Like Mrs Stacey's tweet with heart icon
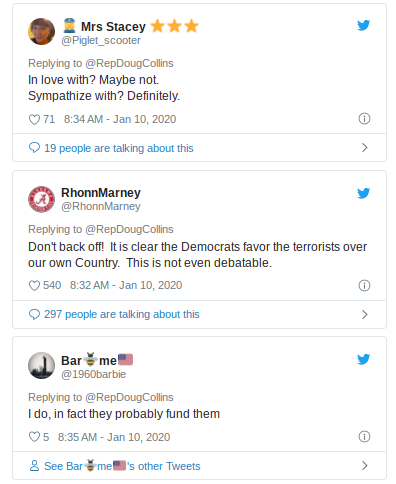The width and height of the screenshot is (396, 484). [34, 119]
